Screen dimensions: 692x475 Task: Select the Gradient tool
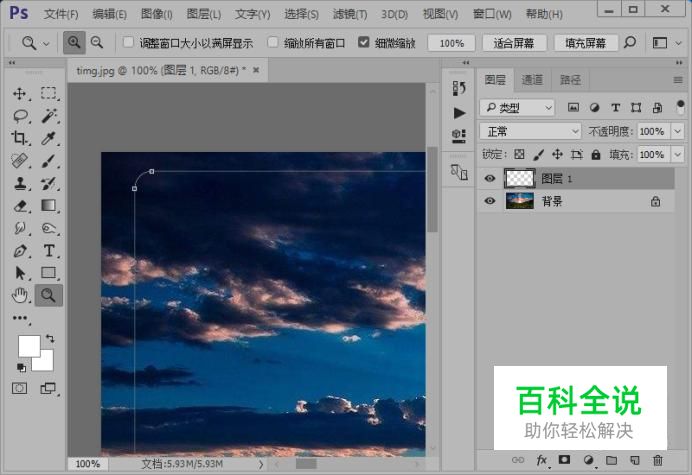pos(49,205)
